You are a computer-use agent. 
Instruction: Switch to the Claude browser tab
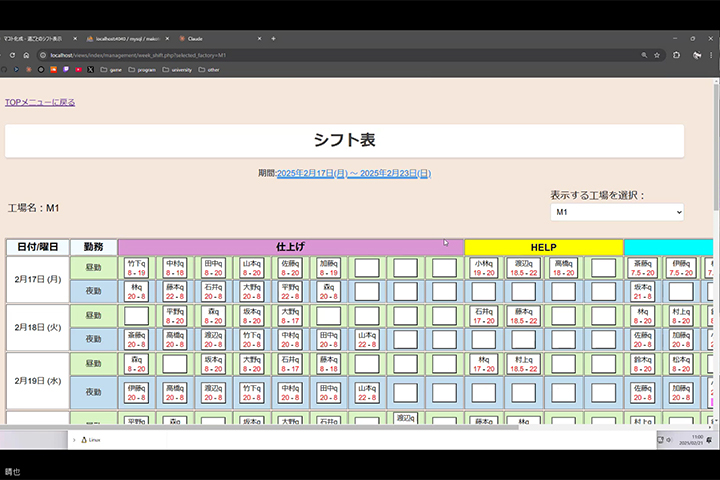(195, 39)
